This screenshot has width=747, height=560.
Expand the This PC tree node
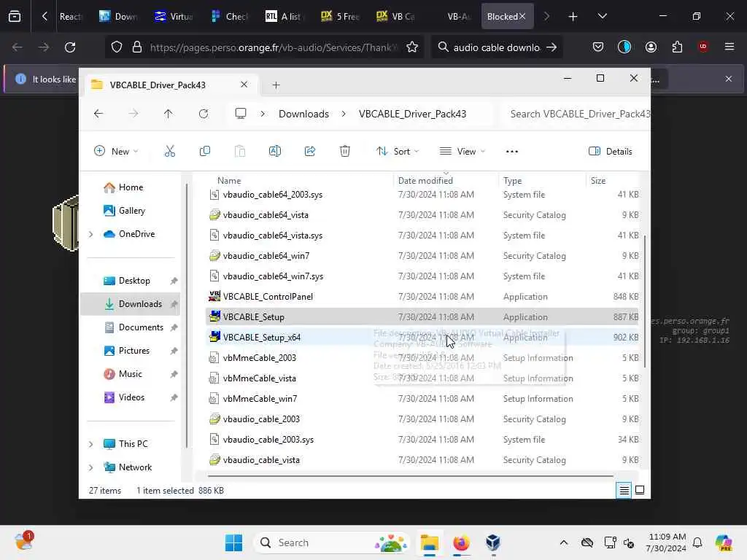tap(91, 444)
